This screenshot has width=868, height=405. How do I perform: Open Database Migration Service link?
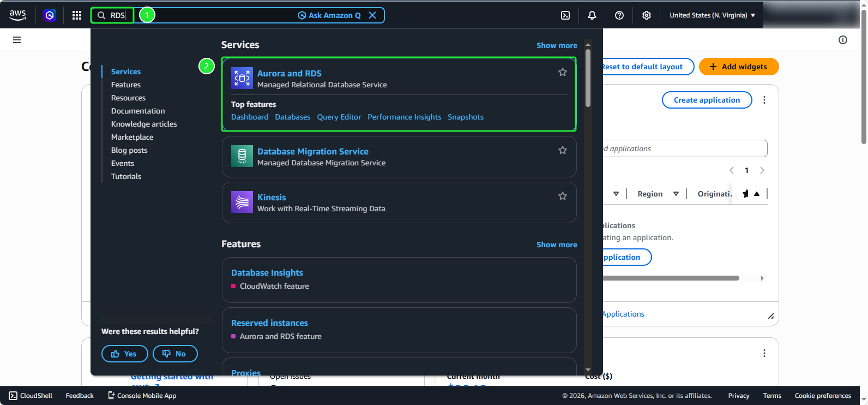pyautogui.click(x=313, y=151)
